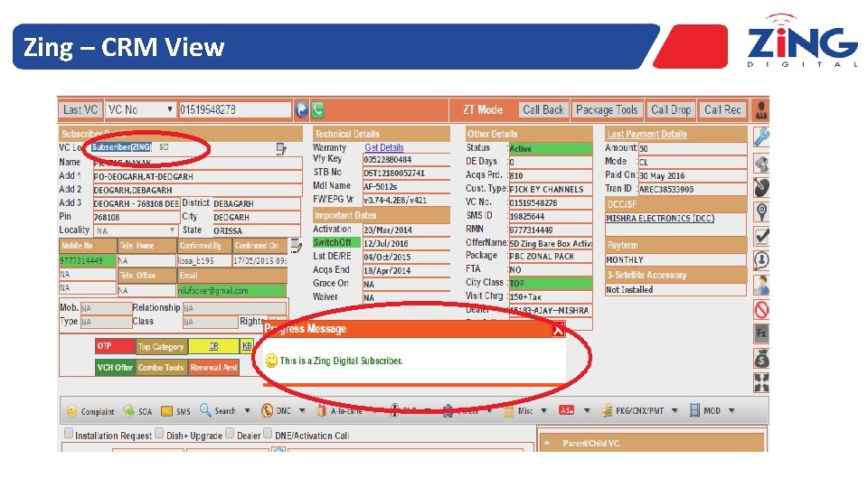This screenshot has height=488, width=868.
Task: Click the checkmark box icon in right sidebar
Action: (x=761, y=236)
